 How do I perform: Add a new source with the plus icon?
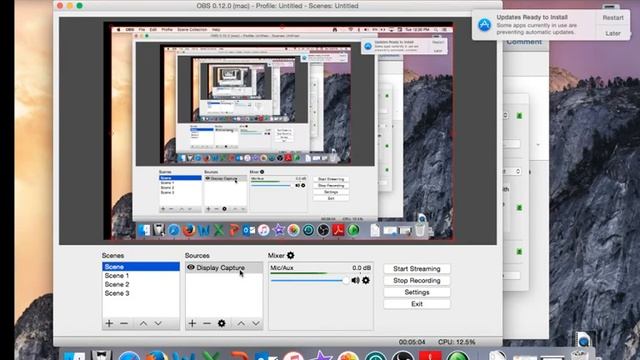point(192,323)
